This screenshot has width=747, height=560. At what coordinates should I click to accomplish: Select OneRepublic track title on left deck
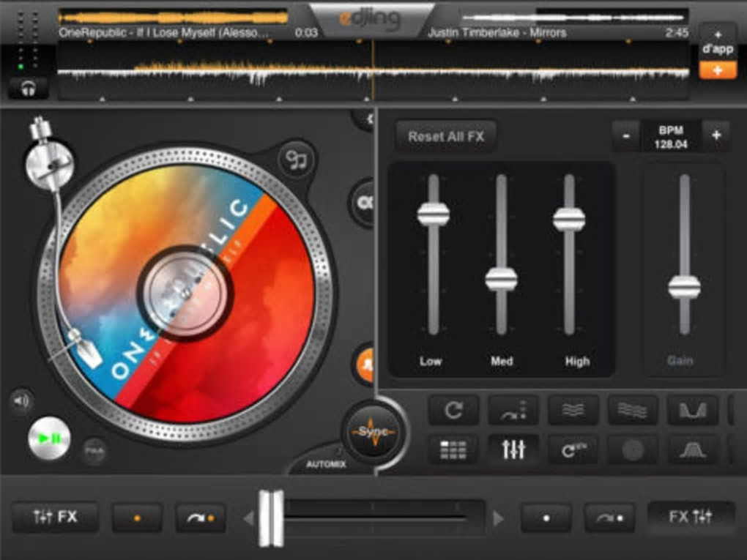pyautogui.click(x=164, y=33)
